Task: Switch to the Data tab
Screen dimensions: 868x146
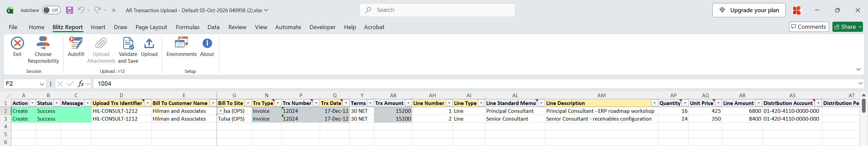Action: point(213,27)
